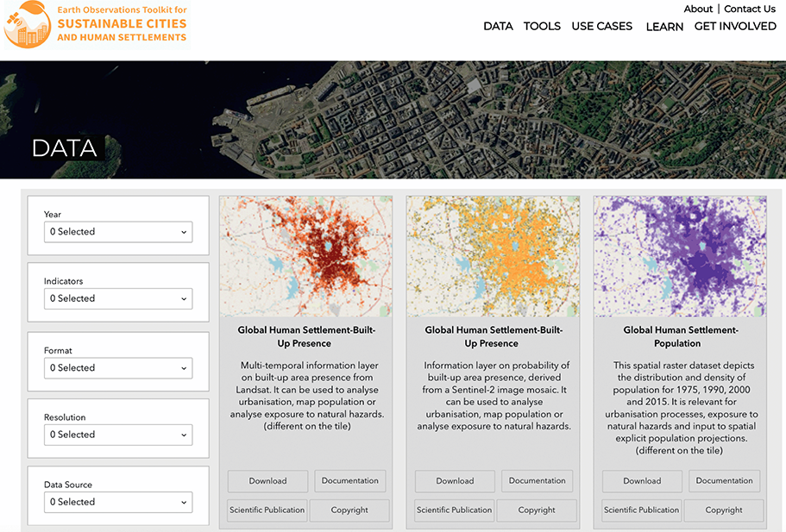Open the GET INVOLVED menu
This screenshot has height=532, width=786.
coord(735,27)
